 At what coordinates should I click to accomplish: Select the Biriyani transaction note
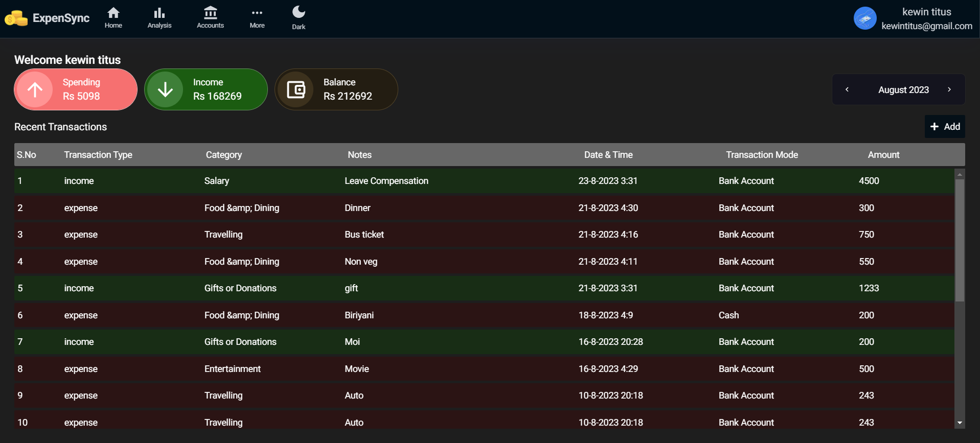coord(359,315)
